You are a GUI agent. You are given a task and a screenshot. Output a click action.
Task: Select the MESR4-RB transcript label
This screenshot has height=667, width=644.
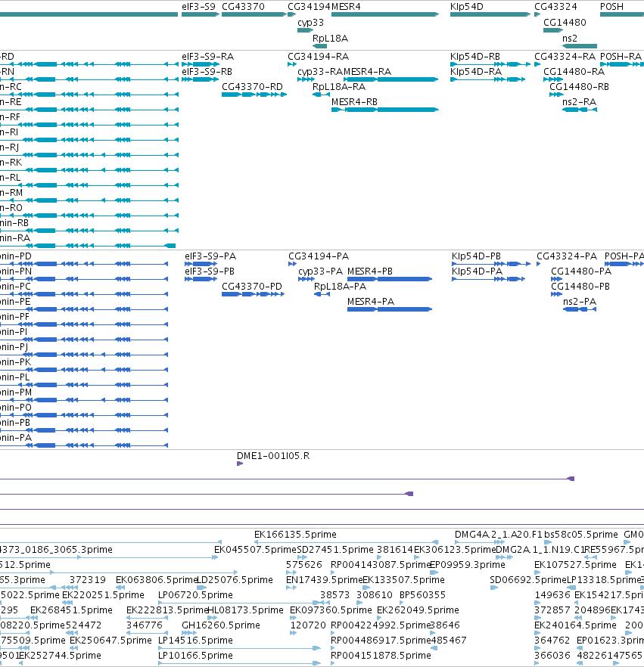tap(355, 102)
